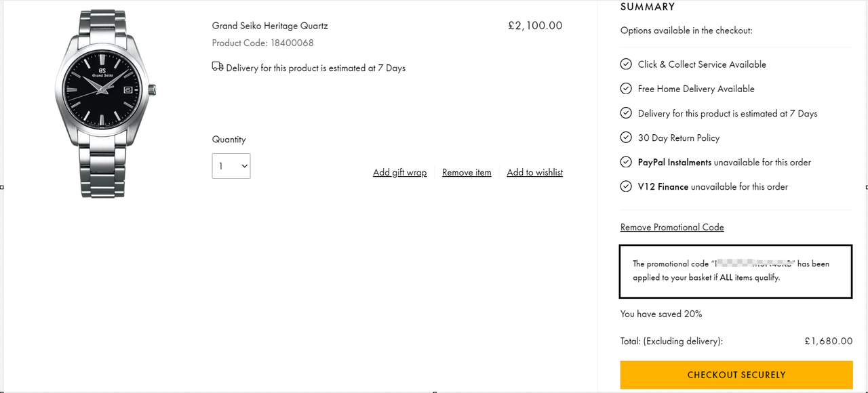Viewport: 868px width, 393px height.
Task: Click the £2,100.00 item price
Action: click(x=535, y=26)
